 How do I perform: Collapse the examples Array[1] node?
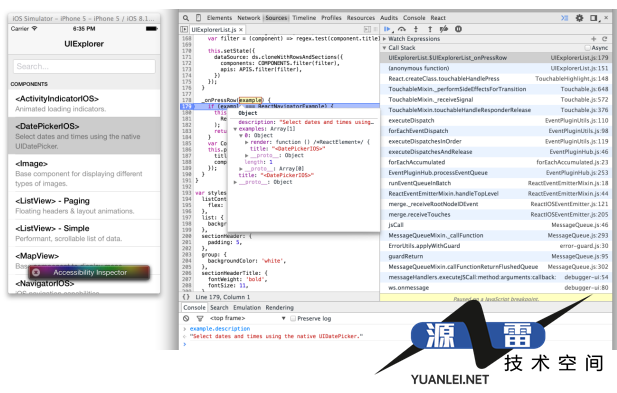(235, 129)
